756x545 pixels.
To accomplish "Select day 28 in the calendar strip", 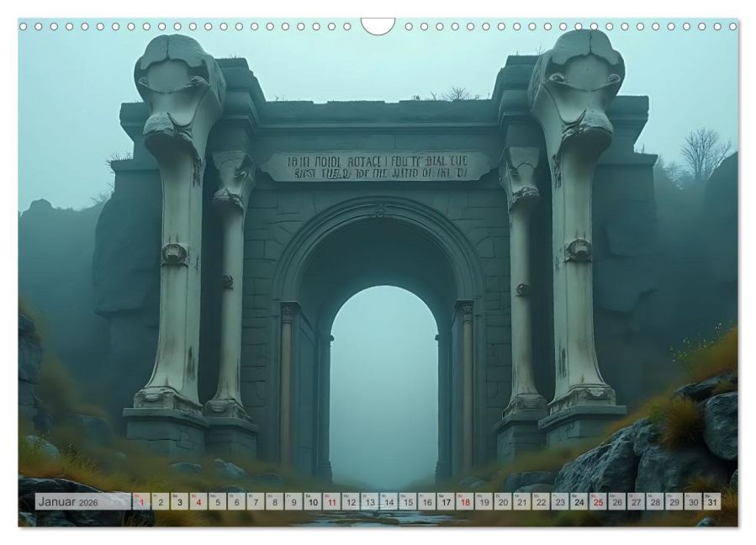I will [656, 501].
